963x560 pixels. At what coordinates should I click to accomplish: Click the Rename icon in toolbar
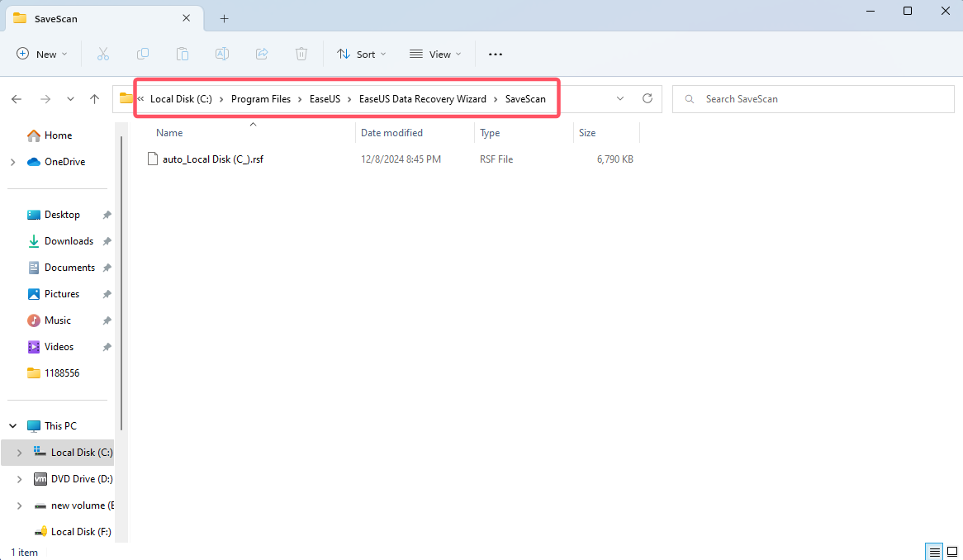[222, 54]
